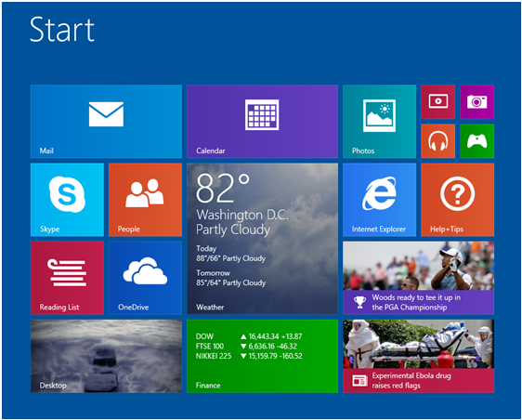The height and width of the screenshot is (420, 522).
Task: Open the Games controller tile
Action: 477,141
